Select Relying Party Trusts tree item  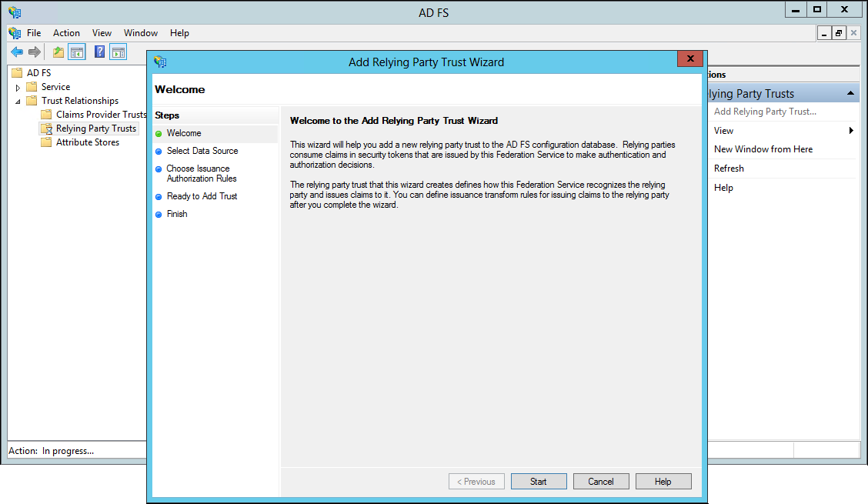pos(96,129)
